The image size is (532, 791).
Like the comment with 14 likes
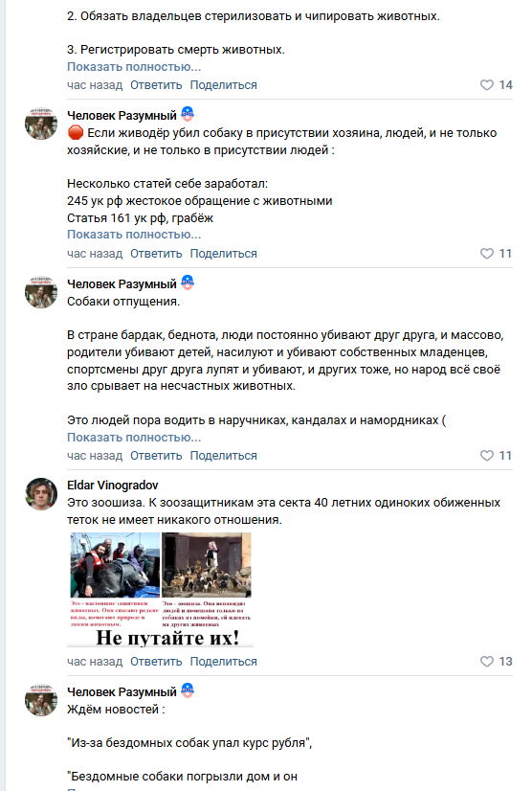[x=487, y=84]
